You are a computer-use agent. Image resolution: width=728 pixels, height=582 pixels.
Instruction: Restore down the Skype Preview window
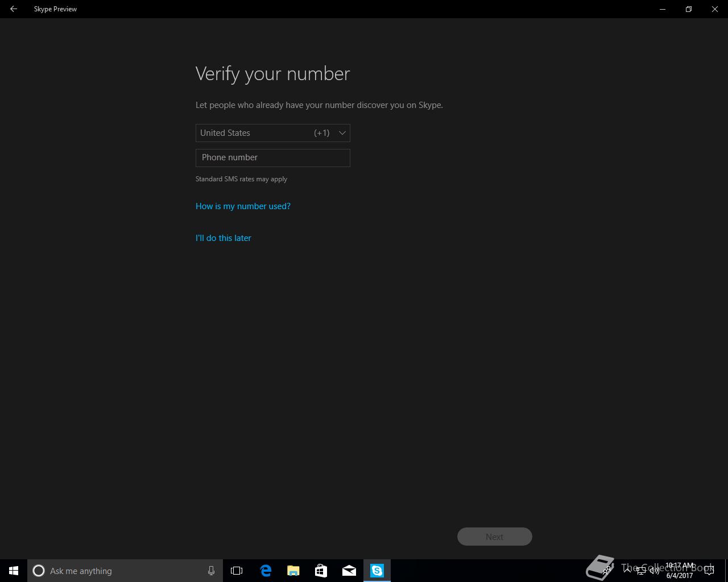[x=689, y=9]
